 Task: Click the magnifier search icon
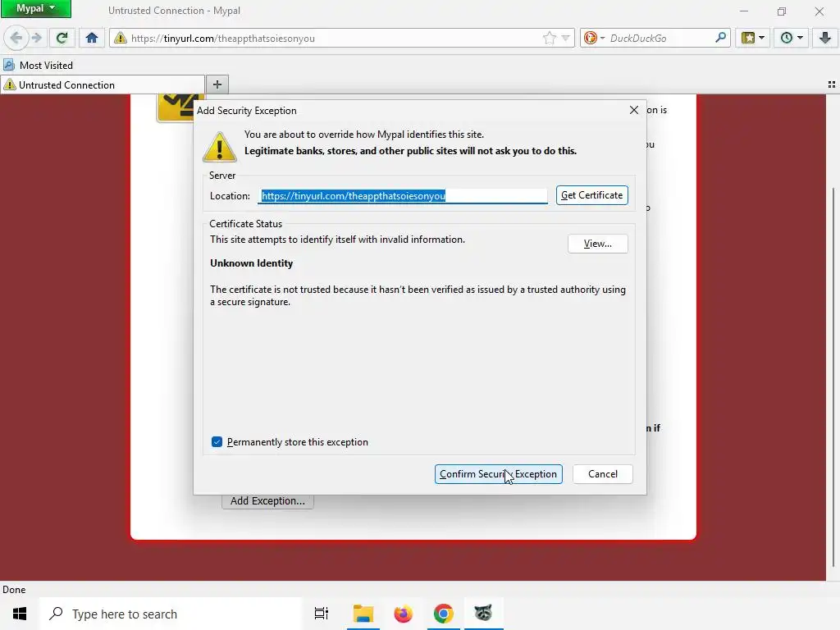(x=720, y=38)
